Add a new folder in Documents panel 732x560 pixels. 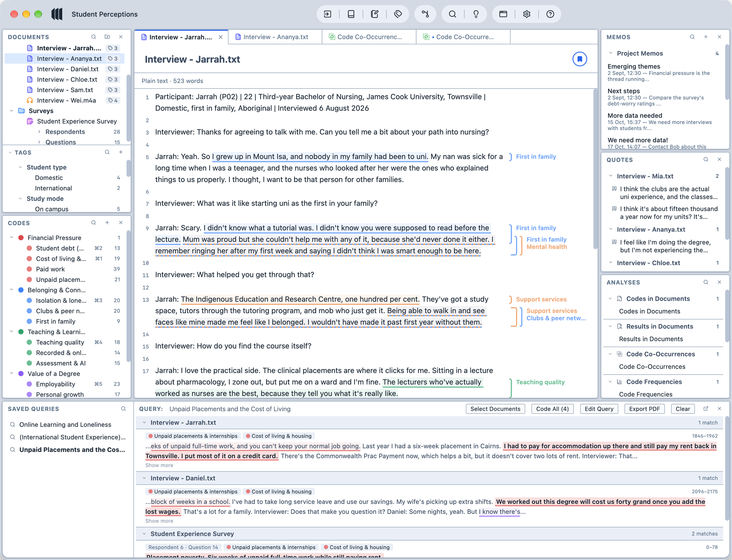(107, 37)
